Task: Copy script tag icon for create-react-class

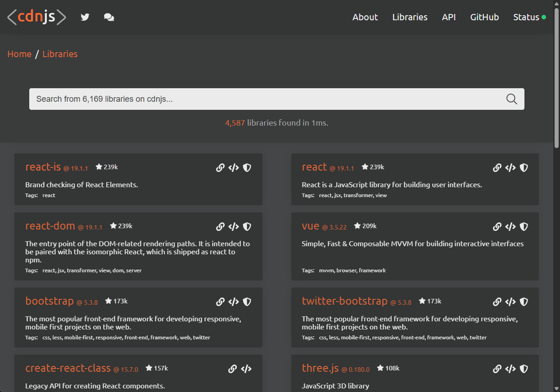Action: [246, 369]
